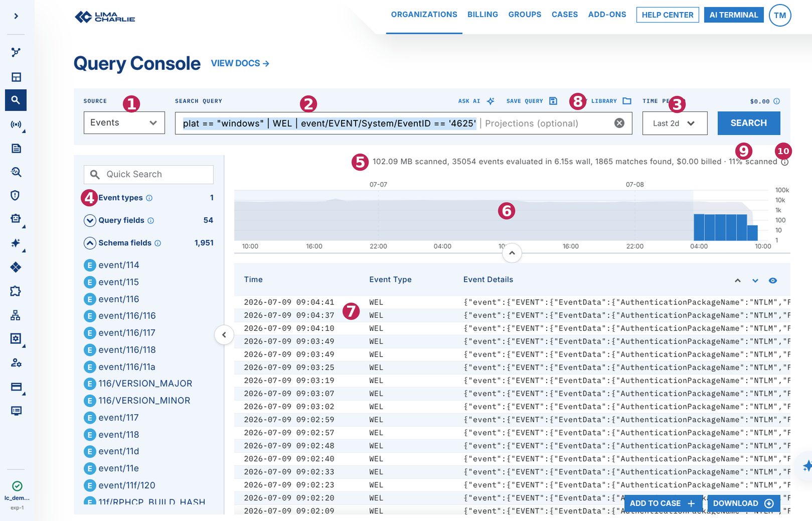Screen dimensions: 812x521
Task: Select the 09:04:41 WEL event row
Action: [x=512, y=302]
